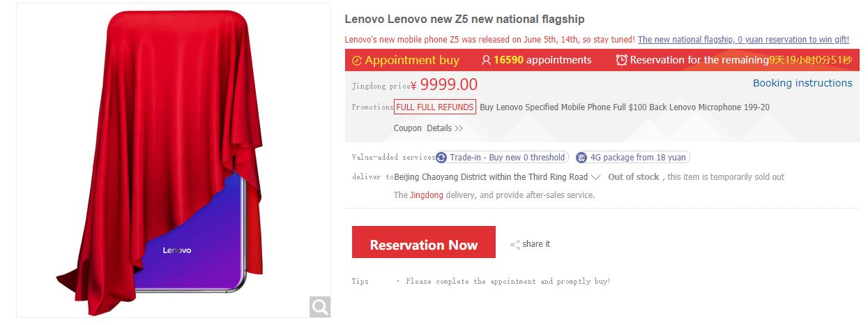Click the alarm clock icon before Reservation countdown
Image resolution: width=868 pixels, height=325 pixels.
pos(621,61)
